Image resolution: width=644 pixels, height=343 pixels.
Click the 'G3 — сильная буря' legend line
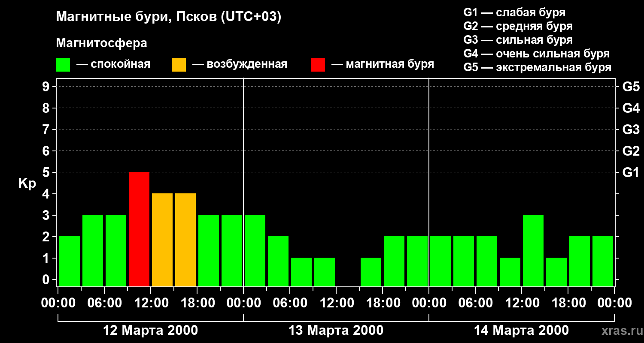518,40
